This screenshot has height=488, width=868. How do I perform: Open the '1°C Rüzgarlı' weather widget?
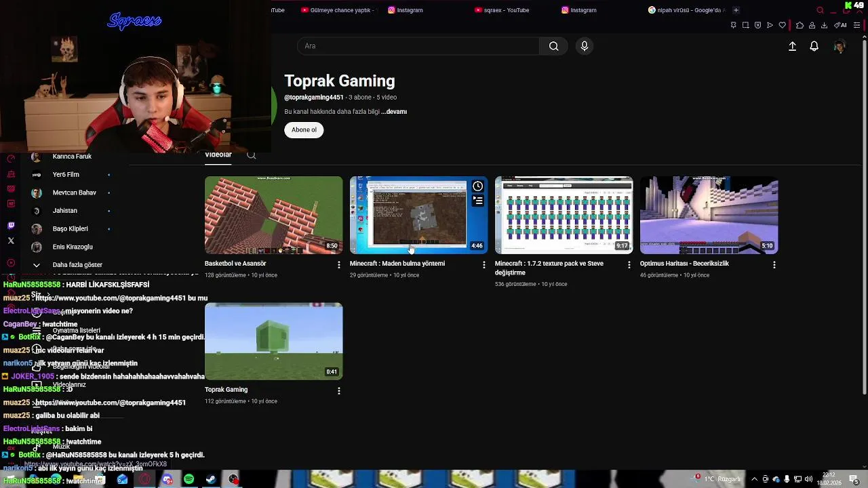[x=715, y=479]
